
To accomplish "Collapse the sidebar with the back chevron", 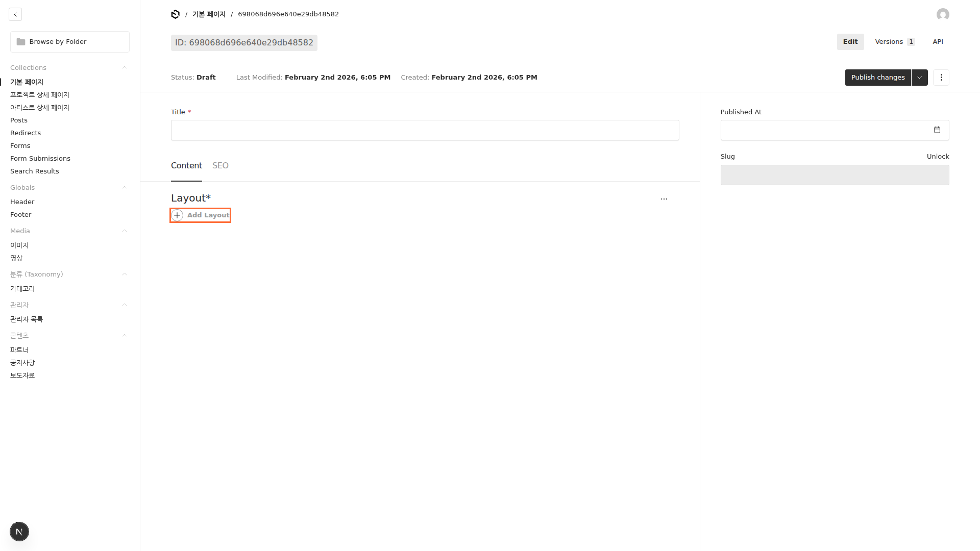I will (x=15, y=14).
